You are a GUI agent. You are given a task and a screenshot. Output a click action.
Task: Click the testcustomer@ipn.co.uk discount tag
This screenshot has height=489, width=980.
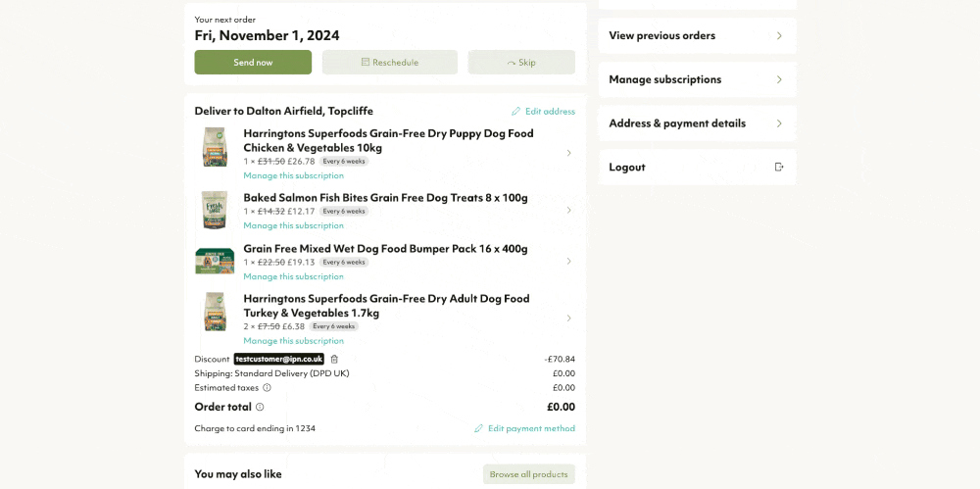point(278,359)
